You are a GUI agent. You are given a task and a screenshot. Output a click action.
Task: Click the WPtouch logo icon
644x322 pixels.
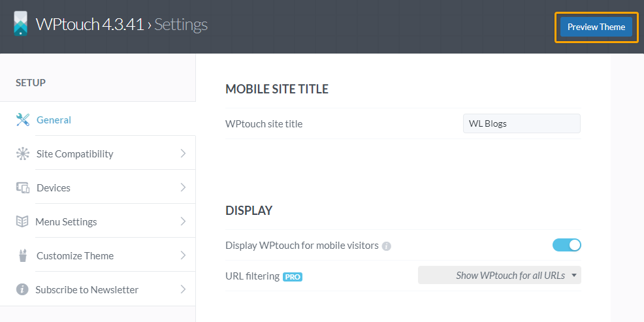(20, 24)
